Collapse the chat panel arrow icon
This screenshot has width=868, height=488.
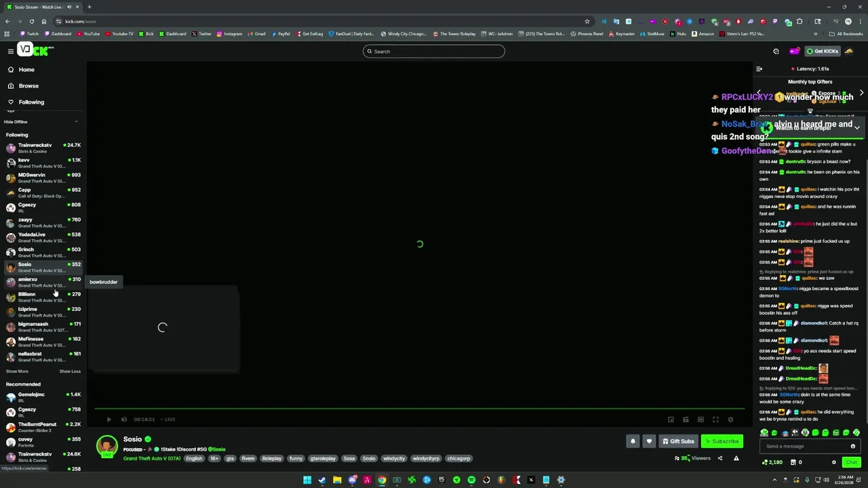click(759, 68)
